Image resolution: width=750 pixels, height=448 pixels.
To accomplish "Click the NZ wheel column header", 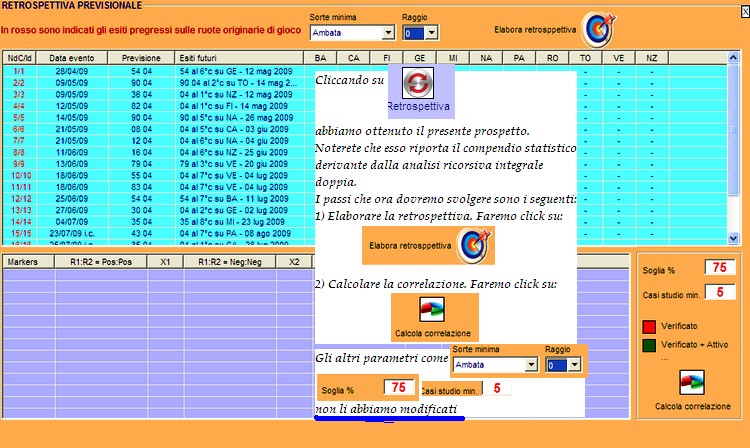I will [x=652, y=58].
